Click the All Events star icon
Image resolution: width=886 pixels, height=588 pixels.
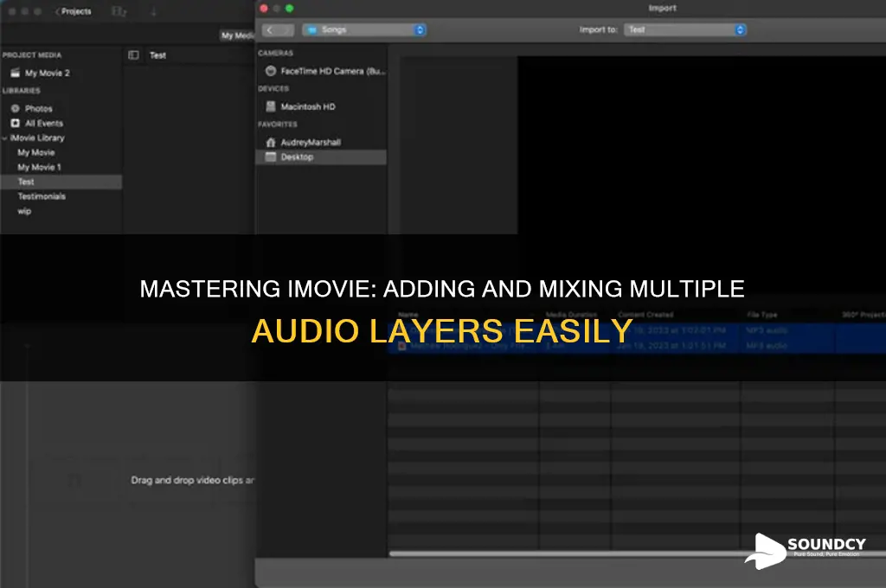pyautogui.click(x=16, y=123)
